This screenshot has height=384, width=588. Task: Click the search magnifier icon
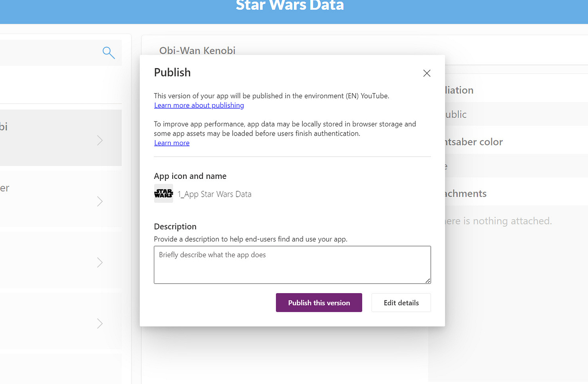(x=109, y=52)
